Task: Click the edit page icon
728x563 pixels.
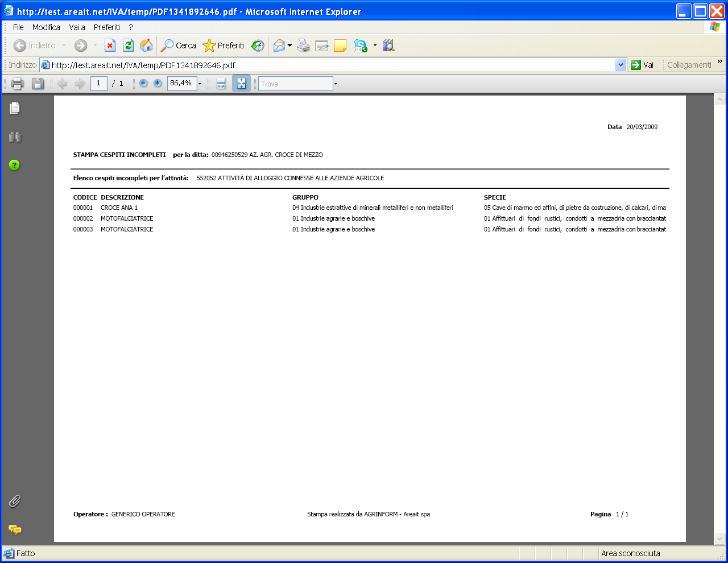Action: click(322, 45)
